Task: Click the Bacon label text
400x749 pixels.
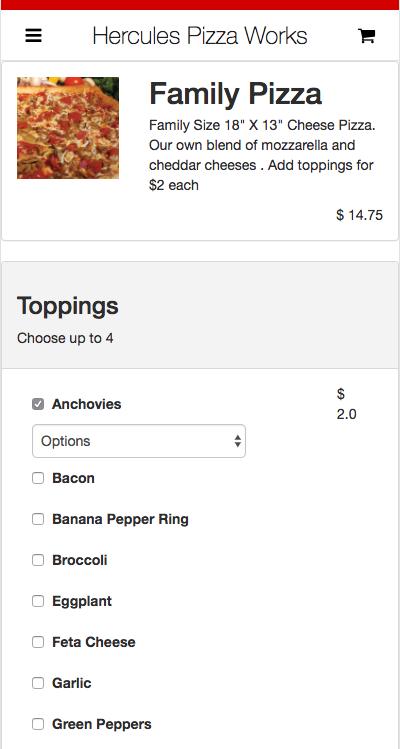Action: click(x=73, y=478)
